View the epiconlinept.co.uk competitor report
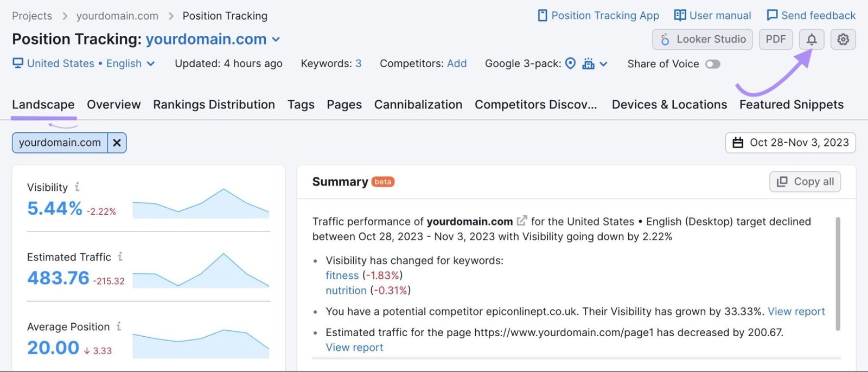The height and width of the screenshot is (372, 868). point(797,311)
